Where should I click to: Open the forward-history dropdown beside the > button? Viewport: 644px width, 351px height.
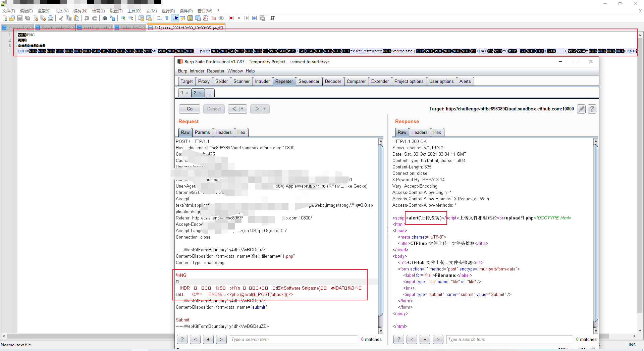coord(264,109)
